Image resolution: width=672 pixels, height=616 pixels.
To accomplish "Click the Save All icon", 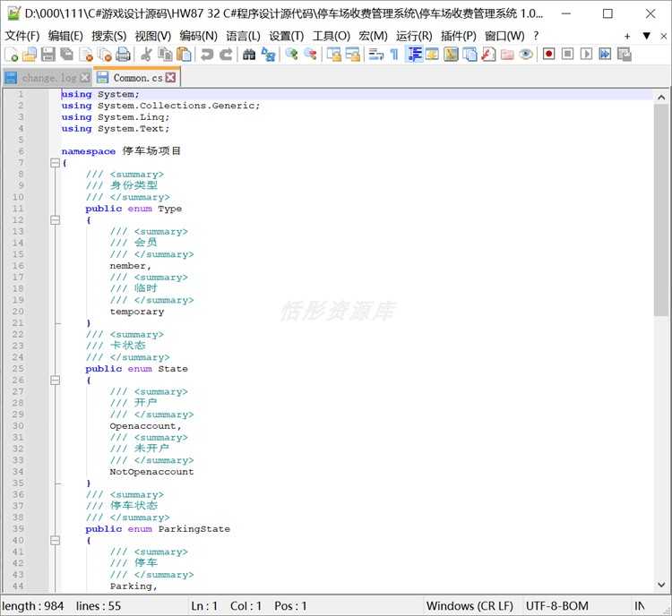I will point(67,55).
